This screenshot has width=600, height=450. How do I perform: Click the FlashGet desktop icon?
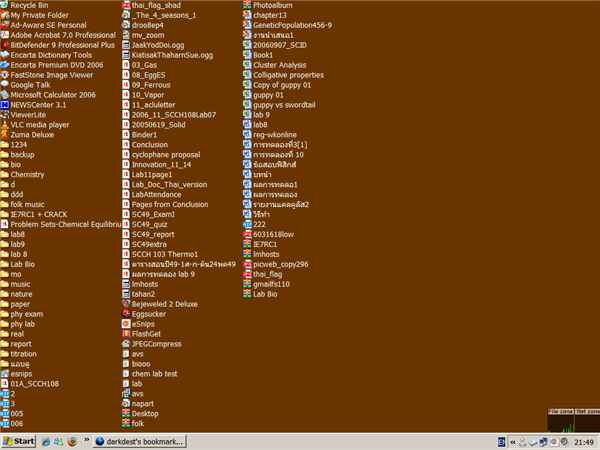click(142, 334)
